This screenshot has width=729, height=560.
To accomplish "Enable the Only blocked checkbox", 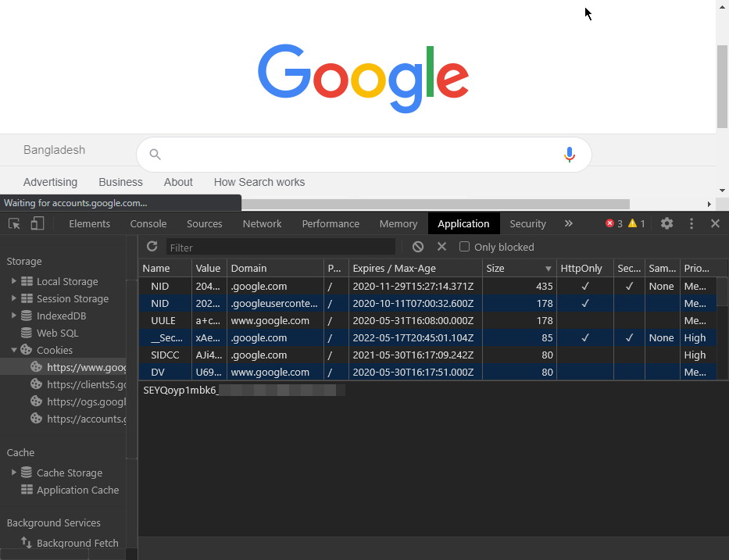I will [x=464, y=247].
